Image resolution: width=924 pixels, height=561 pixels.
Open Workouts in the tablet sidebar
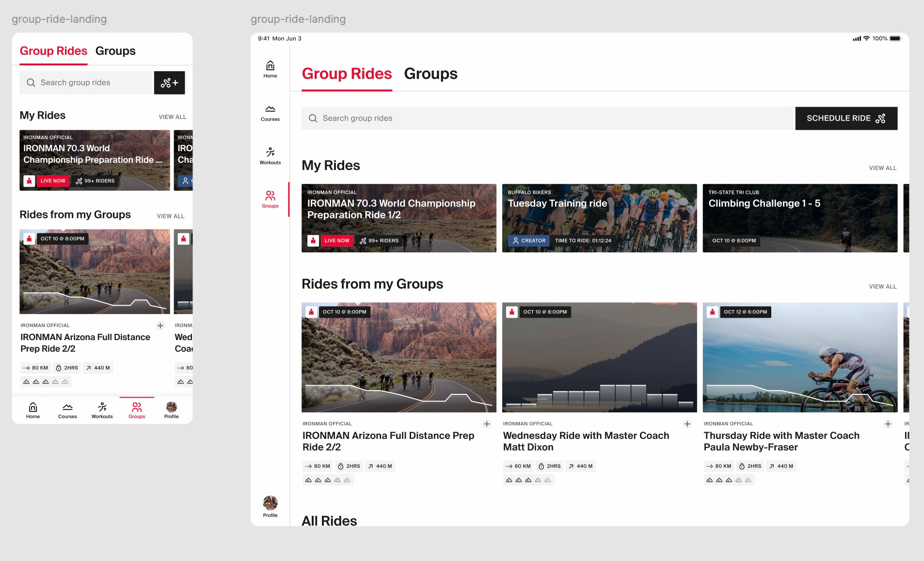[x=270, y=156]
